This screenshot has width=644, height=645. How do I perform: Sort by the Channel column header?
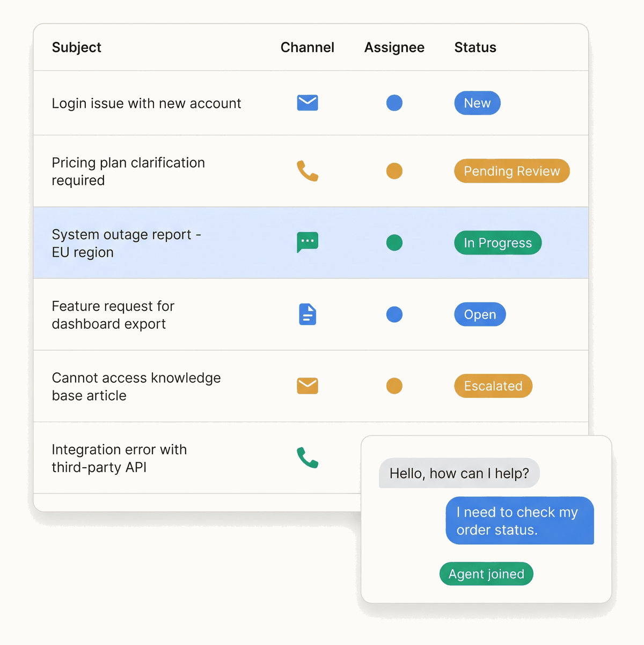(x=308, y=47)
